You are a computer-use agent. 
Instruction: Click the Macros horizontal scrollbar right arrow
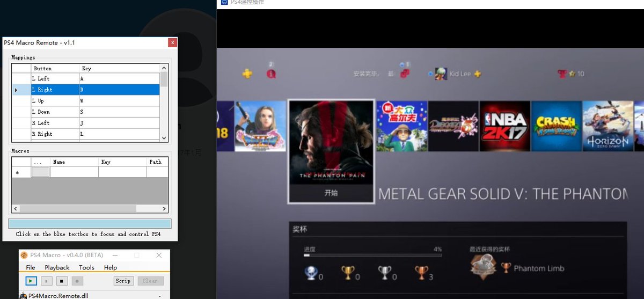164,208
